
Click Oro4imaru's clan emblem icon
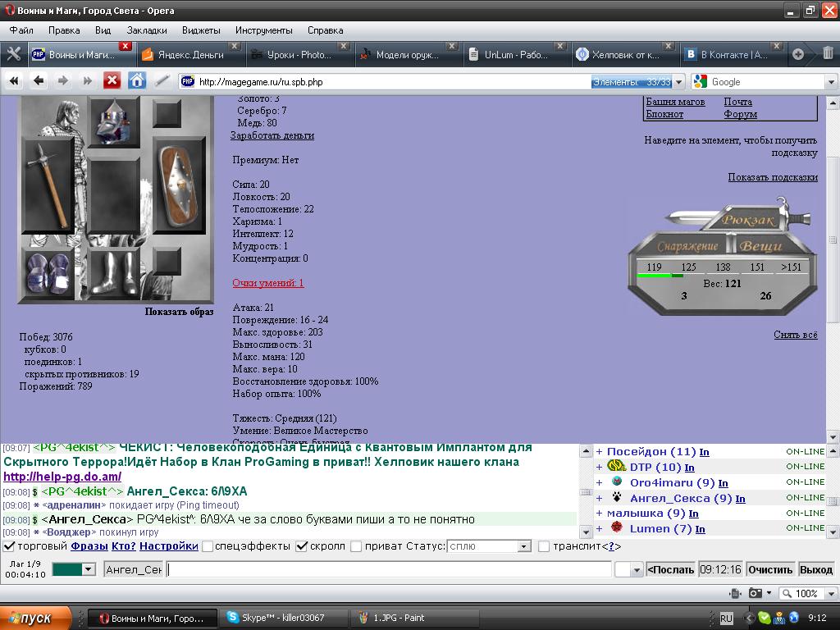coord(617,482)
